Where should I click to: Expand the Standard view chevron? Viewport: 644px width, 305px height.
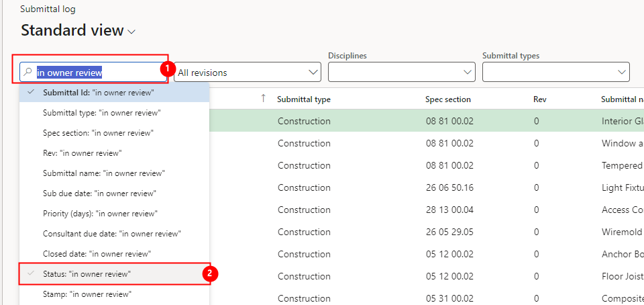coord(131,32)
